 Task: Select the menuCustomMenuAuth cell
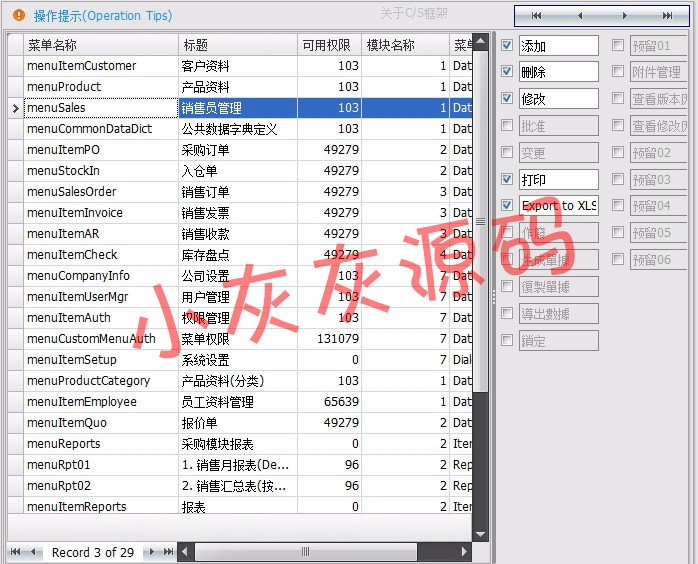pos(101,339)
